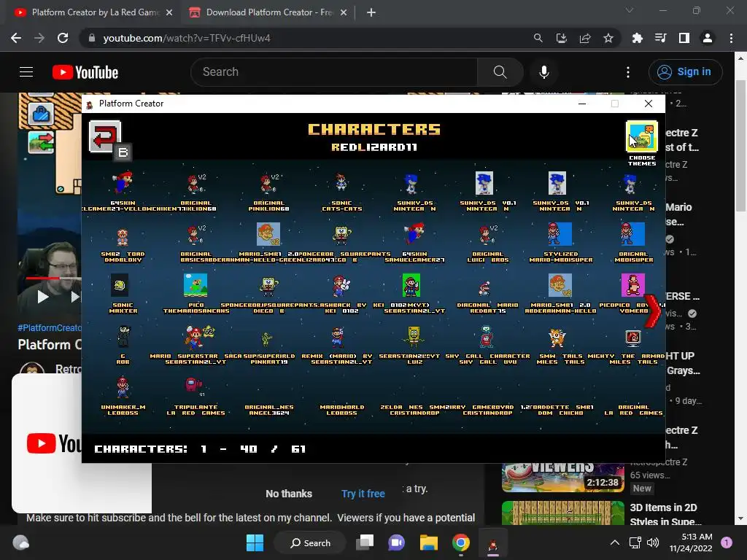This screenshot has height=560, width=747.
Task: Toggle Chrome side panel
Action: click(x=684, y=38)
